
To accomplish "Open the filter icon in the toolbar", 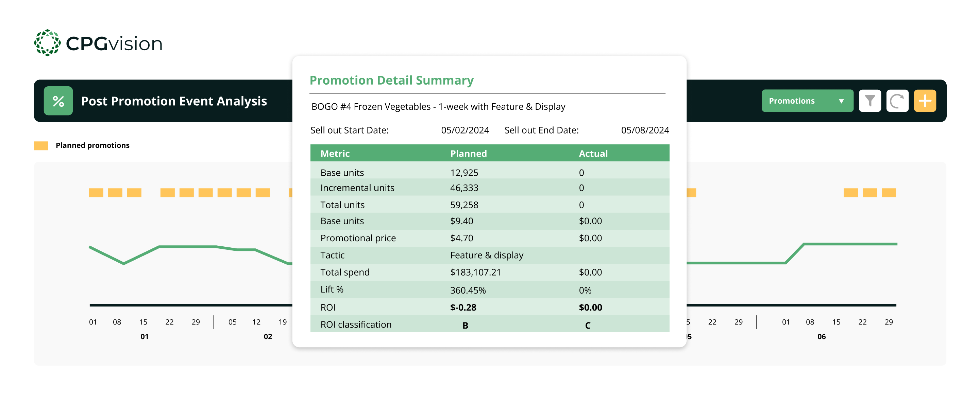I will click(x=870, y=100).
